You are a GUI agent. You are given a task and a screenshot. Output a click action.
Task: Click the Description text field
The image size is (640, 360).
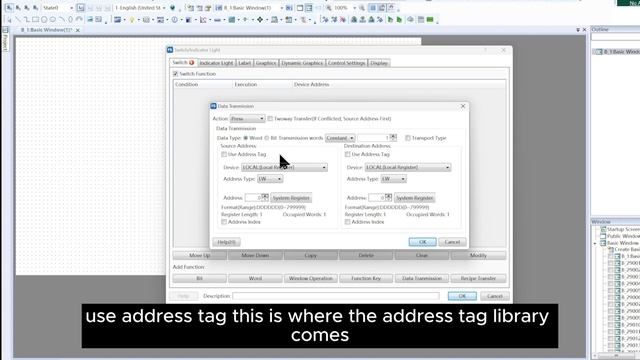click(336, 296)
